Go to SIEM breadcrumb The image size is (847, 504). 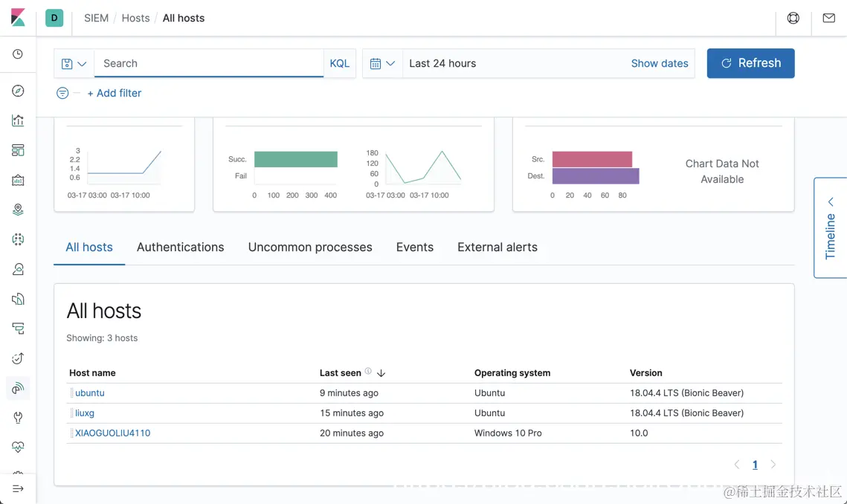96,18
